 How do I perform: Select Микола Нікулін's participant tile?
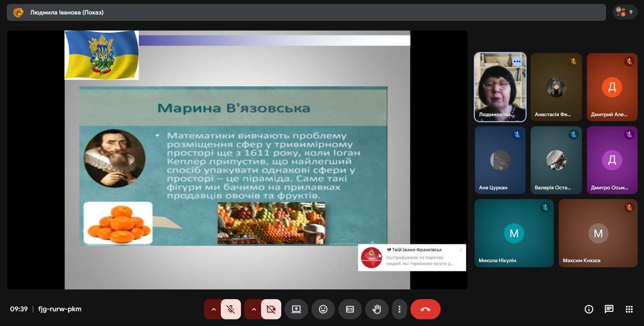coord(514,233)
